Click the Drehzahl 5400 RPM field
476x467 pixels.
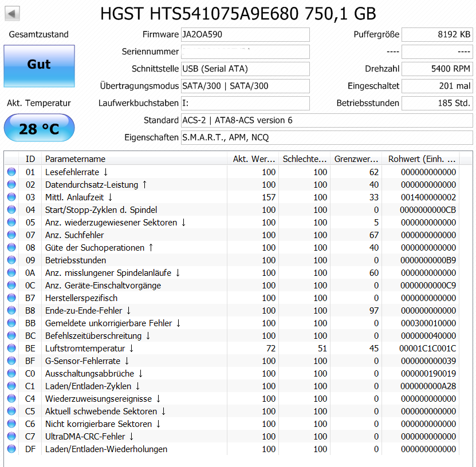coord(437,69)
